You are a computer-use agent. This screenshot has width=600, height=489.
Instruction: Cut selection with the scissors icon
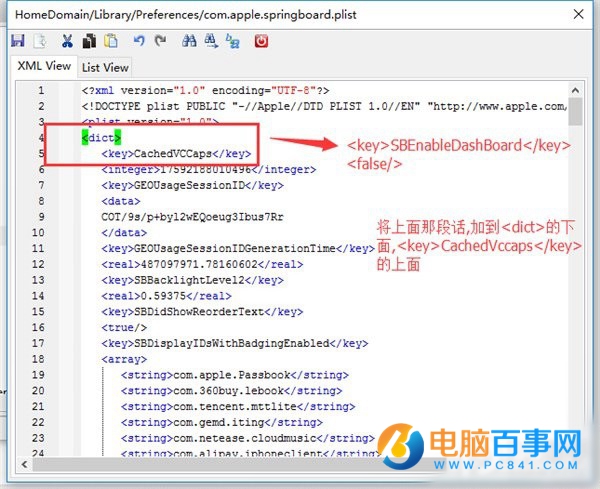click(67, 41)
